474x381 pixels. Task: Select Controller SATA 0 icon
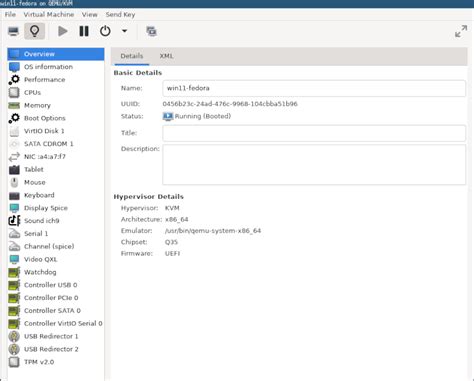(14, 311)
